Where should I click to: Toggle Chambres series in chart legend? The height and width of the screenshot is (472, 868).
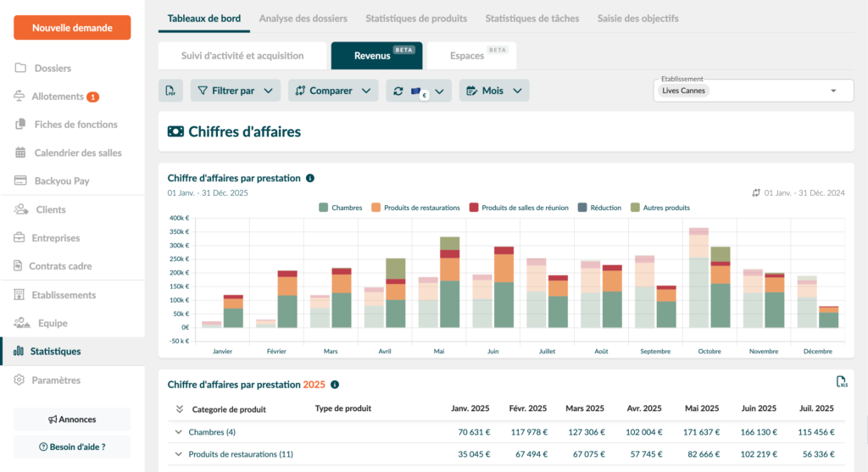340,208
